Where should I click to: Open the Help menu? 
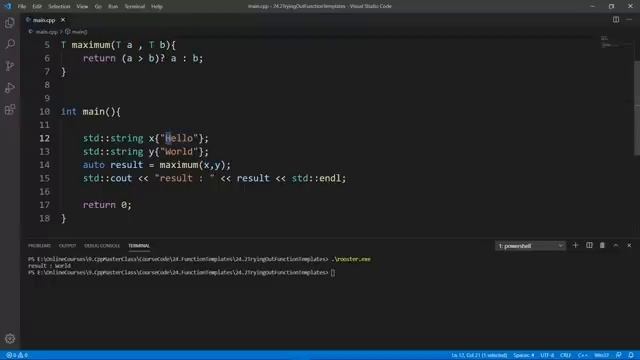click(157, 7)
